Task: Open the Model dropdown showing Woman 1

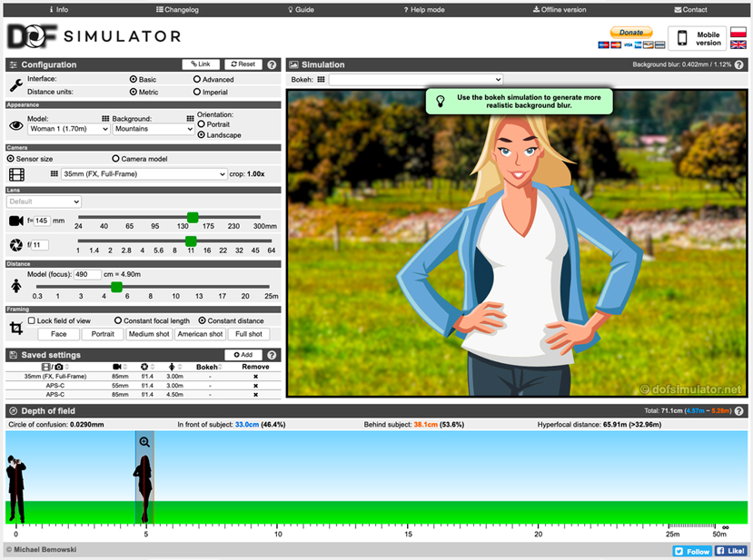Action: coord(68,129)
